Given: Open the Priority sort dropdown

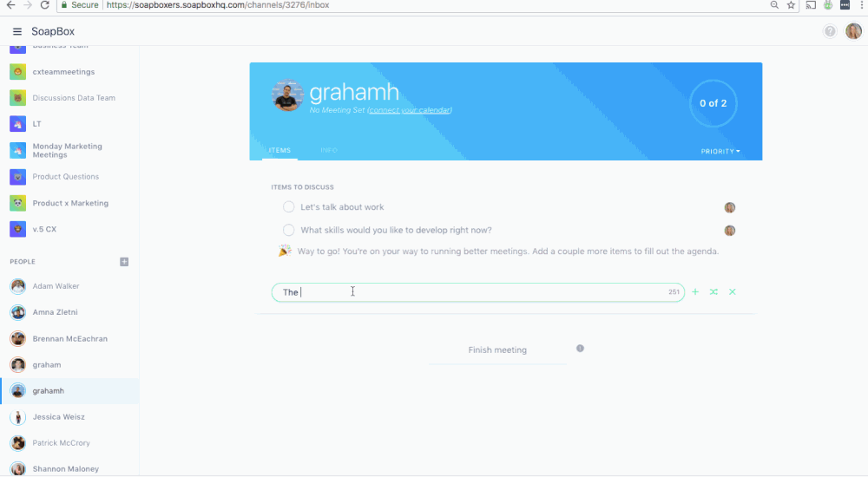Looking at the screenshot, I should [x=720, y=151].
